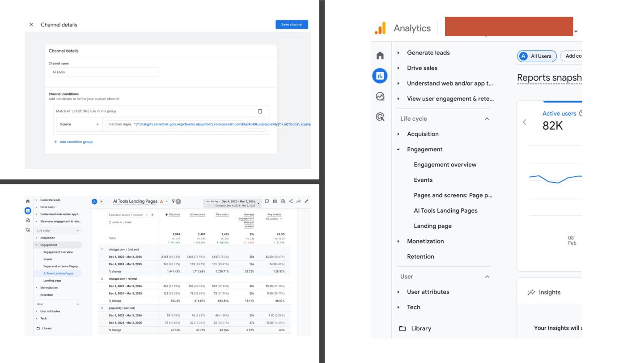Select Reports icon in landing pages report window
Screen dimensions: 644x363
tap(28, 210)
